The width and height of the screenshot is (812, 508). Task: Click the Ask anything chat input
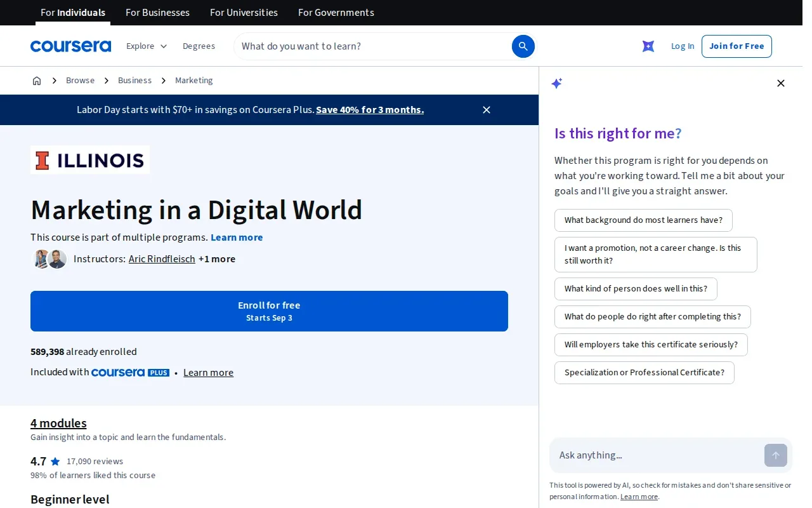click(657, 455)
